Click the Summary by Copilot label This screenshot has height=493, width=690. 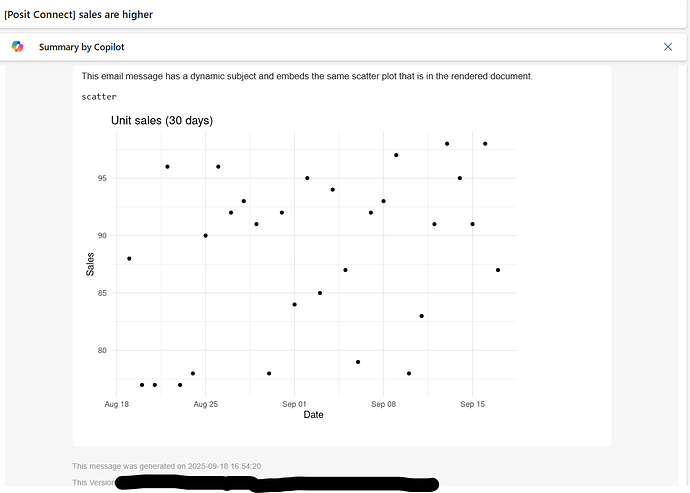point(81,47)
